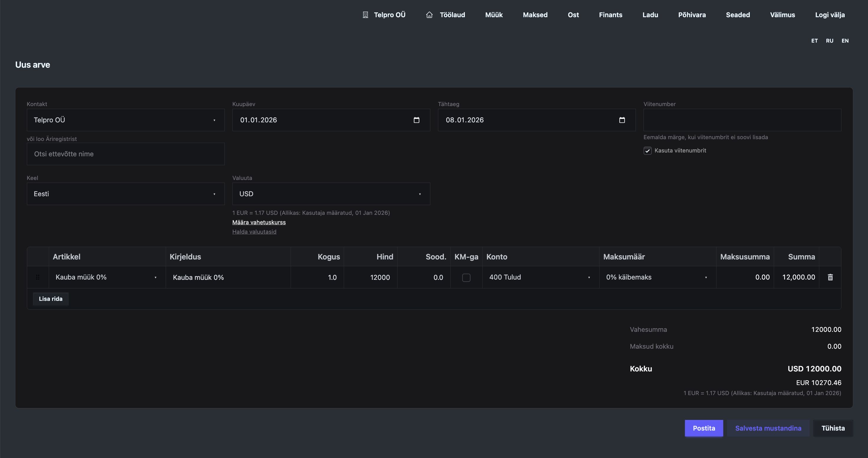Expand Maksumäär dropdown showing 0% käibemaks

657,277
